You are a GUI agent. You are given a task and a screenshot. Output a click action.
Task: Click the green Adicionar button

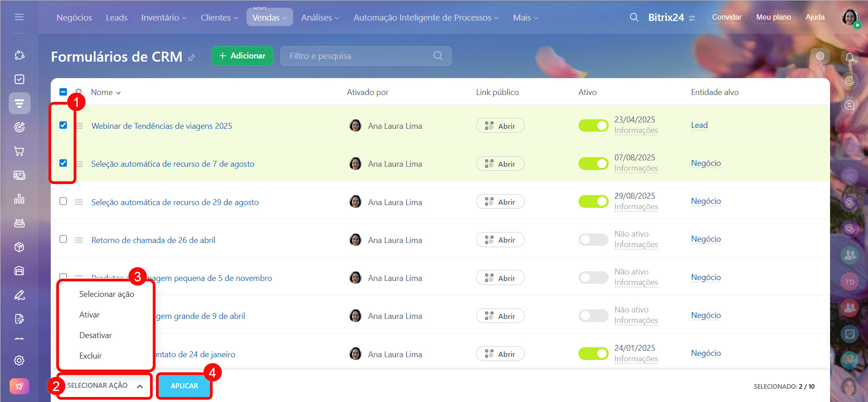[242, 56]
